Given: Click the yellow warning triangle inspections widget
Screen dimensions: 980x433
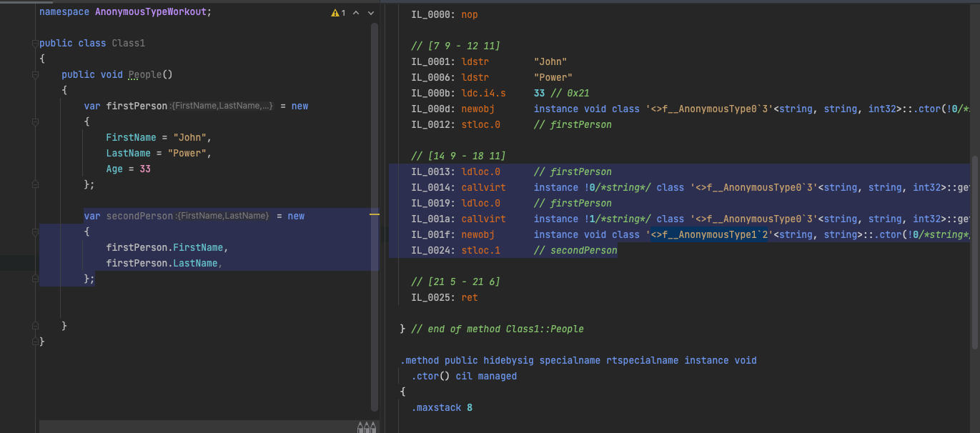Looking at the screenshot, I should pos(334,12).
